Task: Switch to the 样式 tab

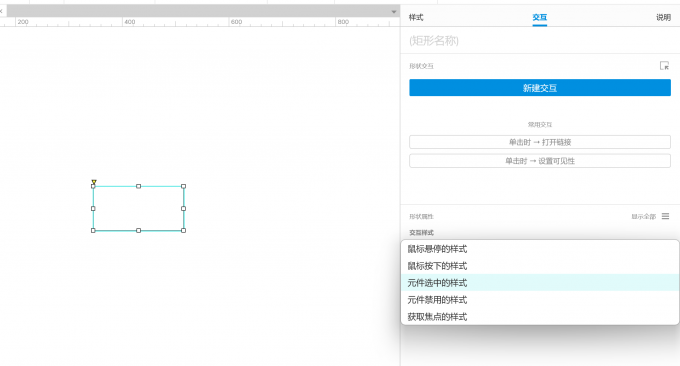Action: [x=415, y=17]
